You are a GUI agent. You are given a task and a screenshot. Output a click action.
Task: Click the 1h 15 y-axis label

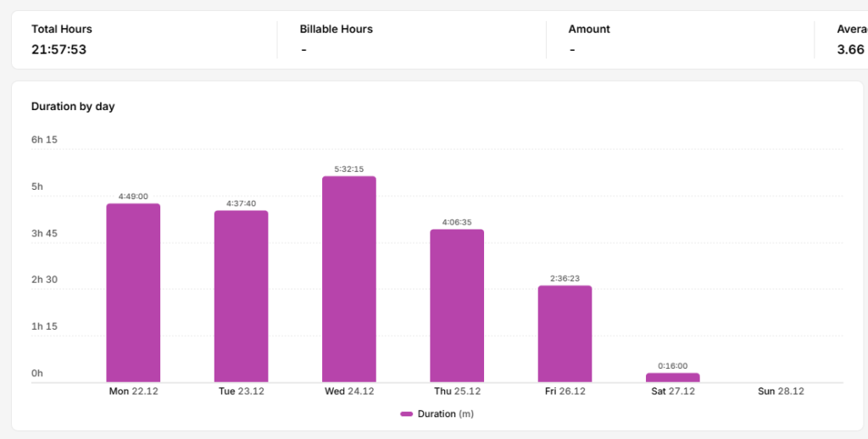(44, 326)
